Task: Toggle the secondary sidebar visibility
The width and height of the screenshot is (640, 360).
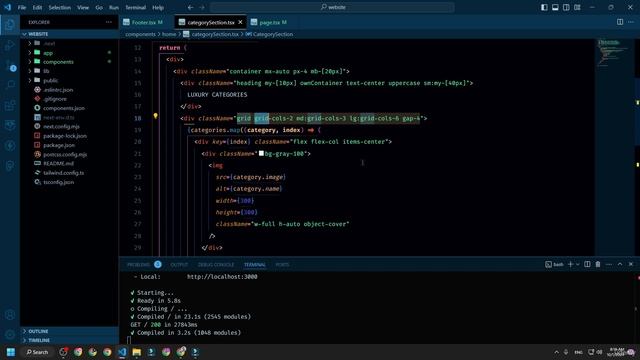Action: point(566,7)
